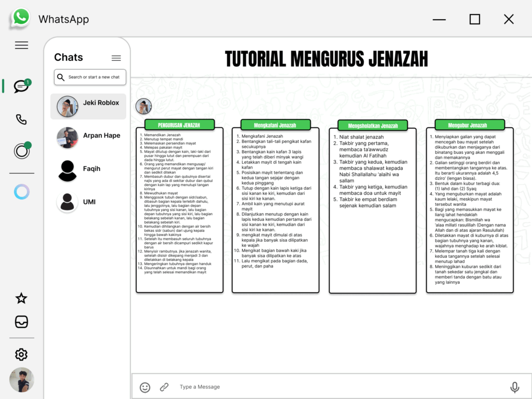Click the microphone voice message icon
Viewport: 532px width, 399px height.
click(x=514, y=387)
